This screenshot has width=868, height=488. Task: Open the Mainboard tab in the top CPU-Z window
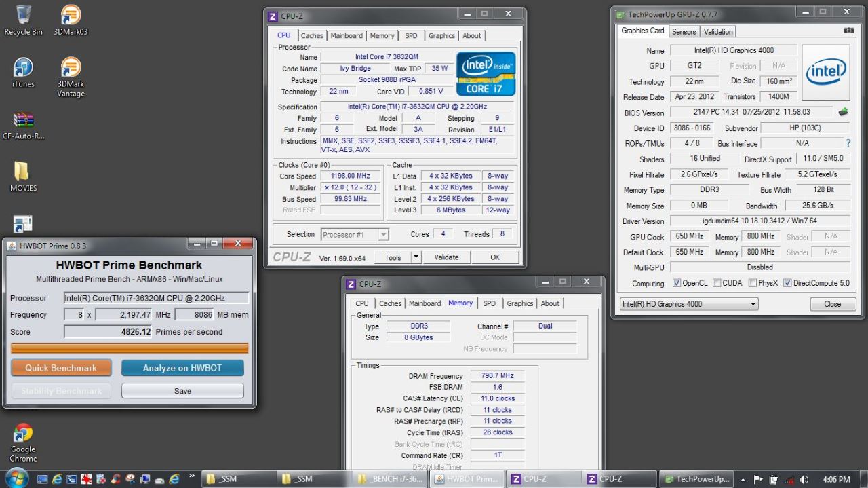pyautogui.click(x=347, y=36)
